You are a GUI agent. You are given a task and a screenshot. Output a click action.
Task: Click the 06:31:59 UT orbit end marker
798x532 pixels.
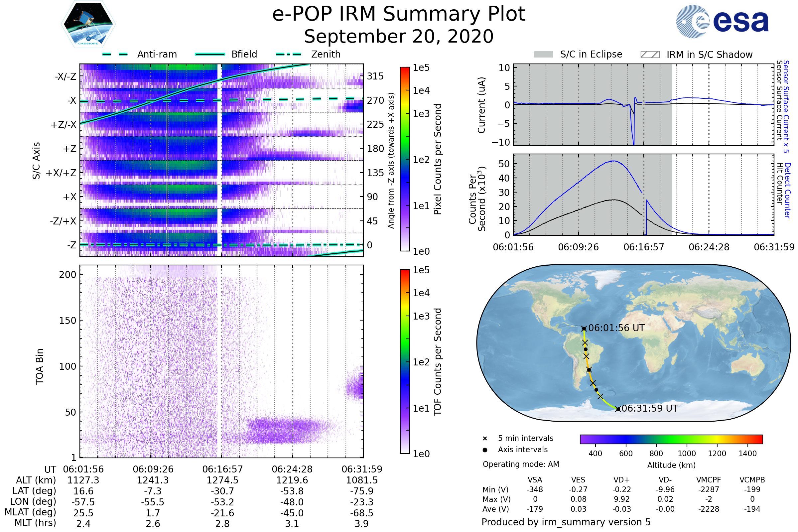point(618,409)
